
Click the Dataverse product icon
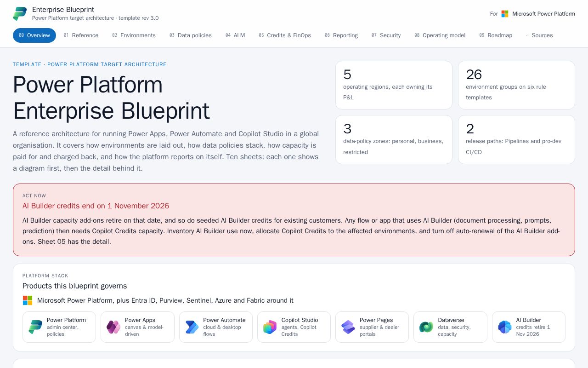(426, 327)
